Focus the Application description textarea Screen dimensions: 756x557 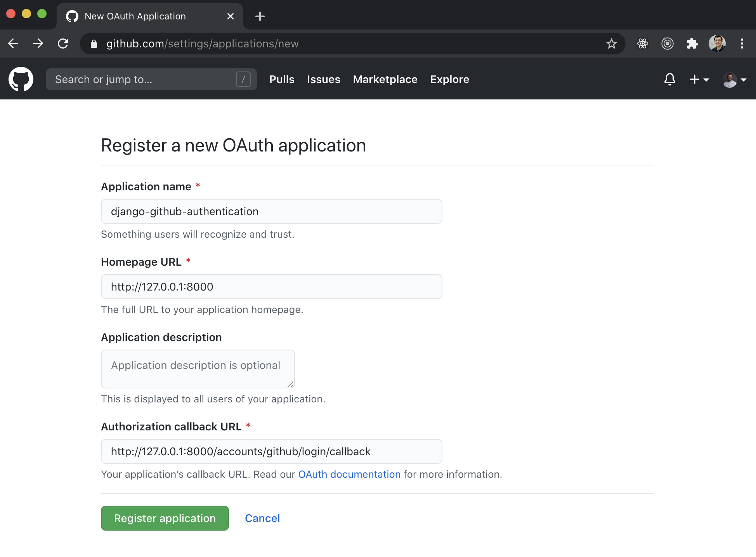coord(198,369)
